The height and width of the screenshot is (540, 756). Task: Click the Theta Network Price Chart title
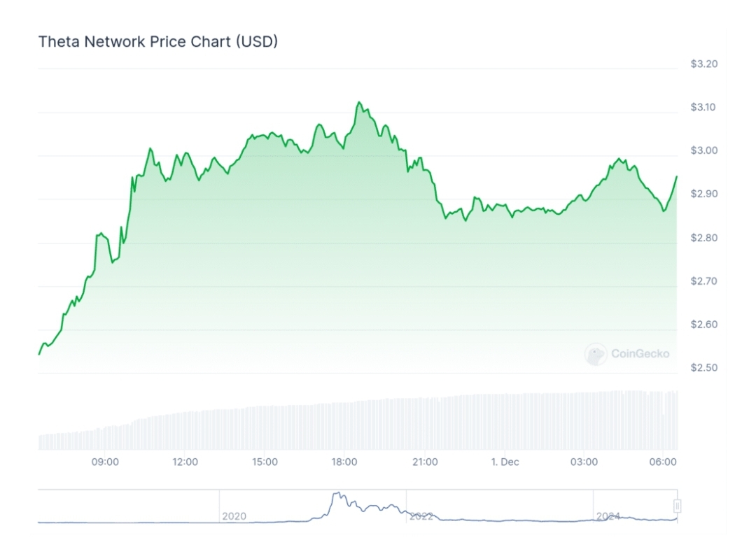(158, 42)
